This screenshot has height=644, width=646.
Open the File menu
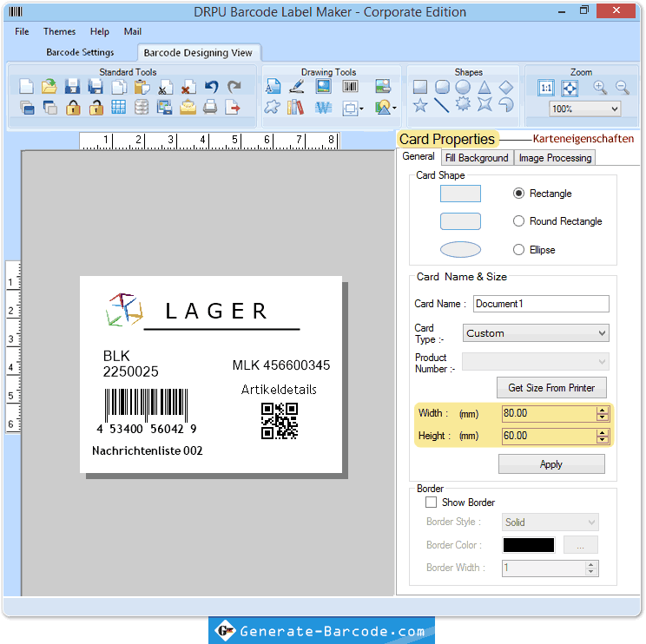[22, 32]
